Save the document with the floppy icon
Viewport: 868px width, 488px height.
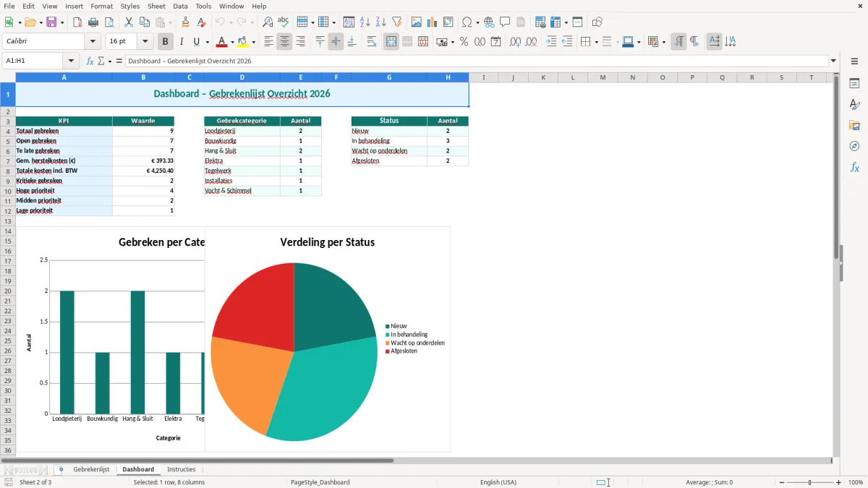click(x=51, y=22)
